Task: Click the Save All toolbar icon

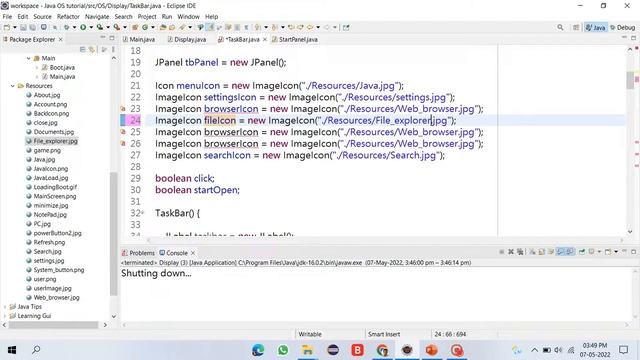Action: (x=32, y=27)
